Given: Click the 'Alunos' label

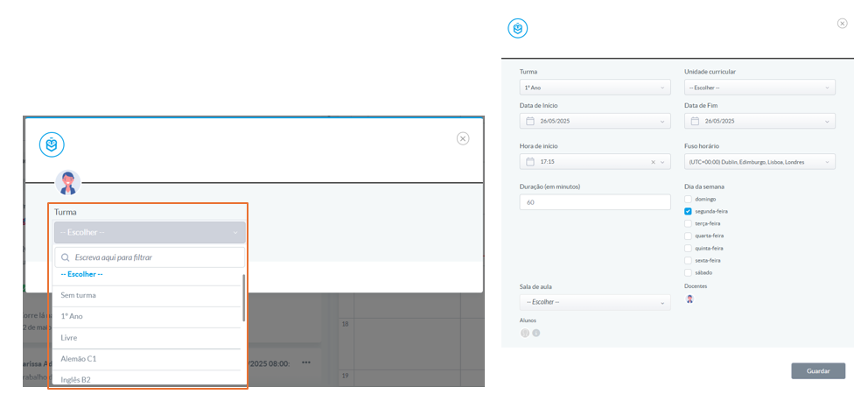Looking at the screenshot, I should click(x=528, y=320).
